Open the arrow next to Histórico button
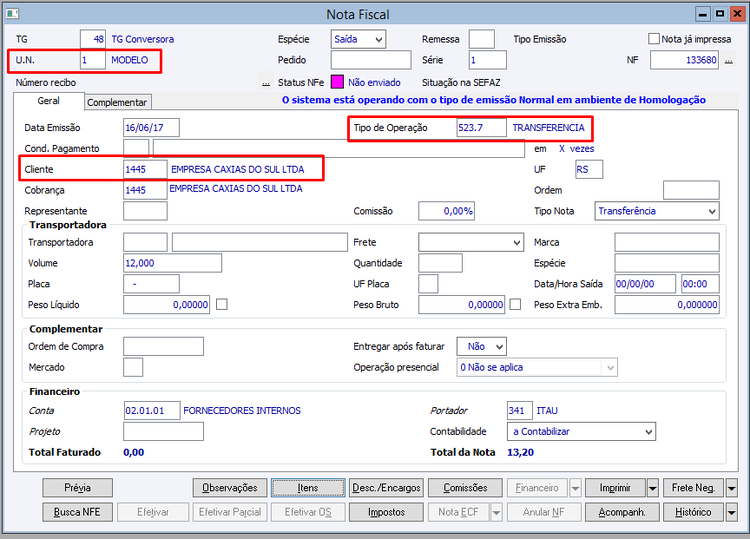The width and height of the screenshot is (750, 539). click(x=731, y=512)
